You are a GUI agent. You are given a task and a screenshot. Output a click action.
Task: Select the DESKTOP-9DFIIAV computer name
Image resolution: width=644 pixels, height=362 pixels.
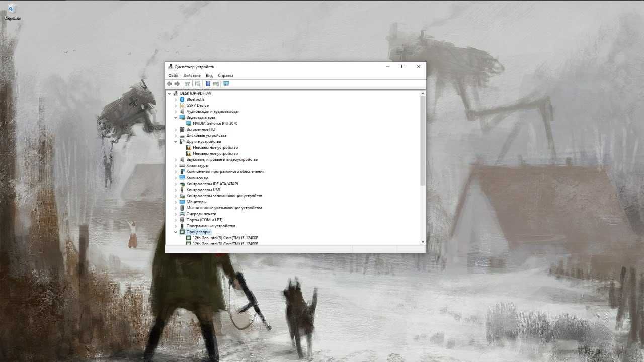click(196, 93)
